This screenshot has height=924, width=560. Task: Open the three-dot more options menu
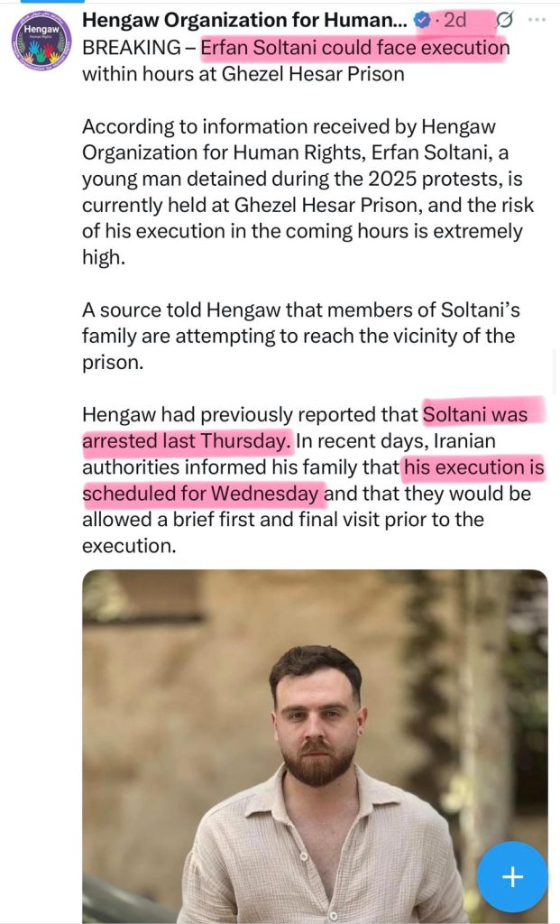click(537, 20)
